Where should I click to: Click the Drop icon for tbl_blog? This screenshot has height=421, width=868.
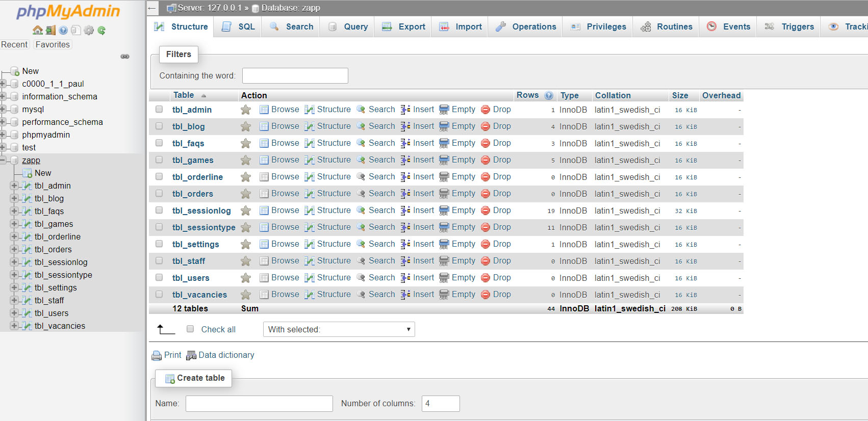coord(486,126)
